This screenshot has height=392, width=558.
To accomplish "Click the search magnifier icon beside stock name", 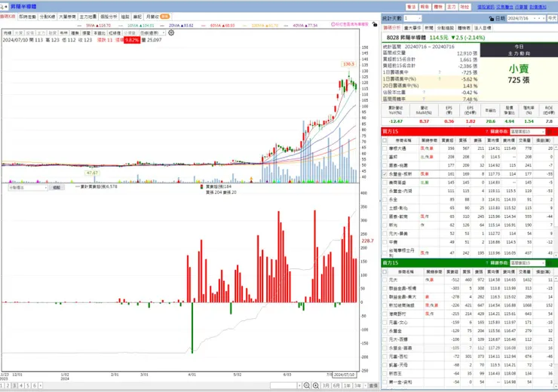I will [x=2, y=6].
